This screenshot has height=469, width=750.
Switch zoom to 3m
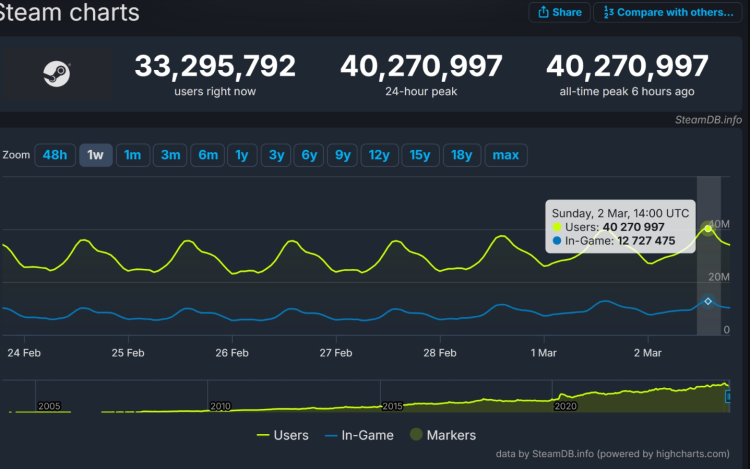(170, 155)
